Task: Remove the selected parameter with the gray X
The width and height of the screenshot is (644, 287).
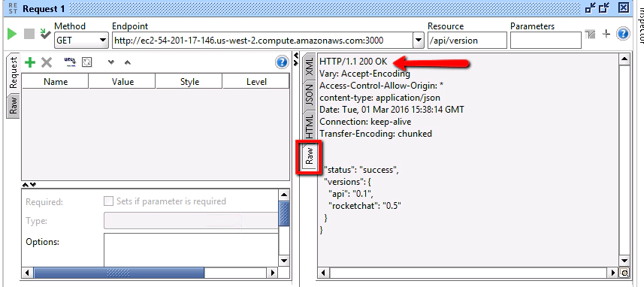Action: (47, 62)
